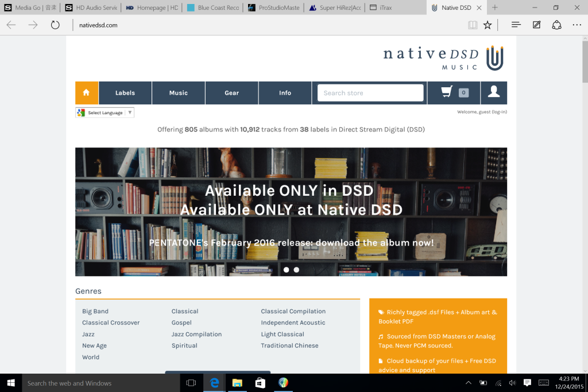Open Windows Start menu
The image size is (588, 392).
11,383
